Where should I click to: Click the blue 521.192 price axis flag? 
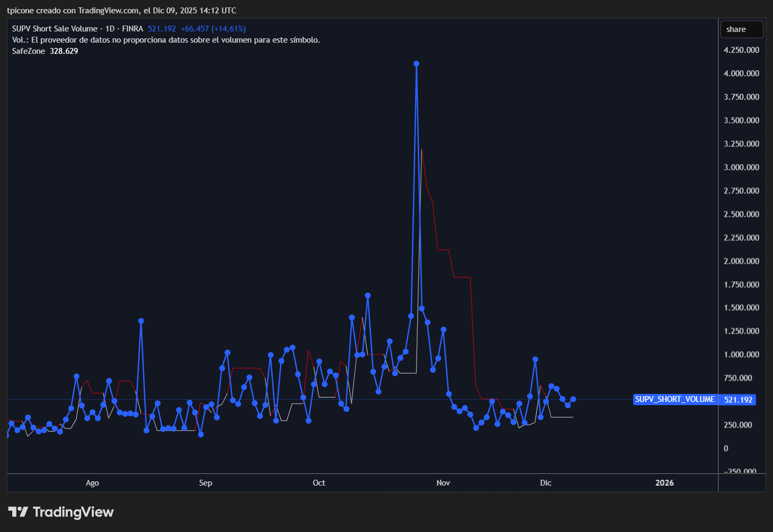(x=738, y=399)
